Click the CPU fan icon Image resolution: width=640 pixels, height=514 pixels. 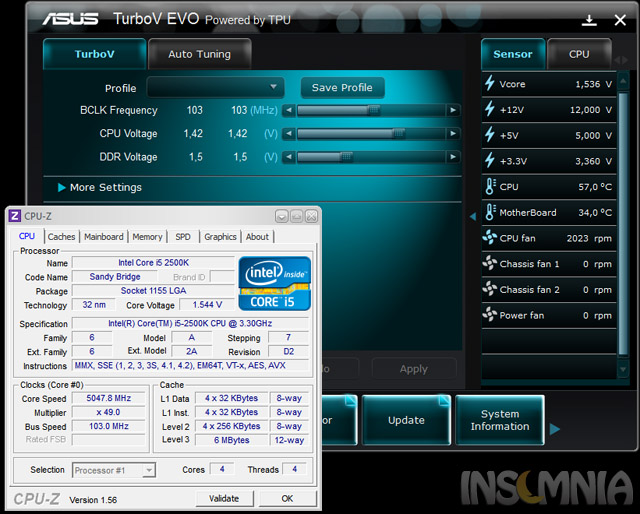tap(489, 237)
